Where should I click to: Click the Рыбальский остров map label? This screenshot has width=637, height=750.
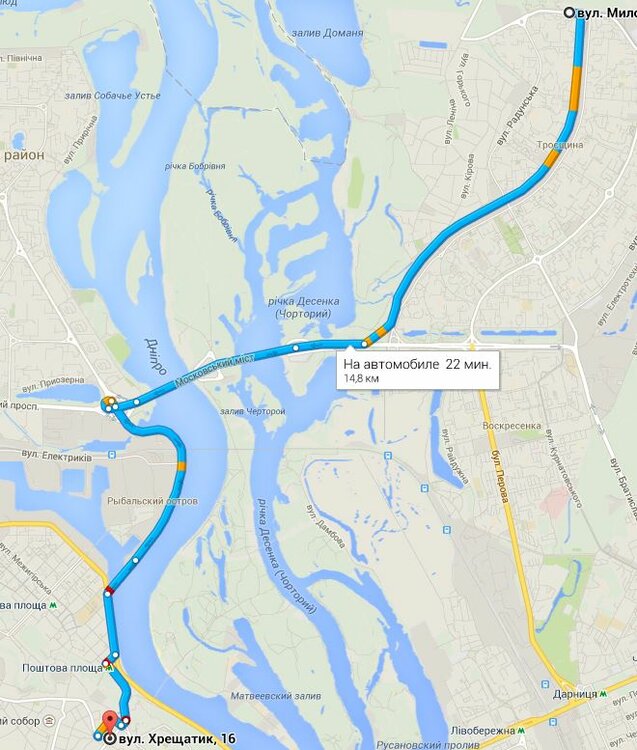(x=152, y=501)
